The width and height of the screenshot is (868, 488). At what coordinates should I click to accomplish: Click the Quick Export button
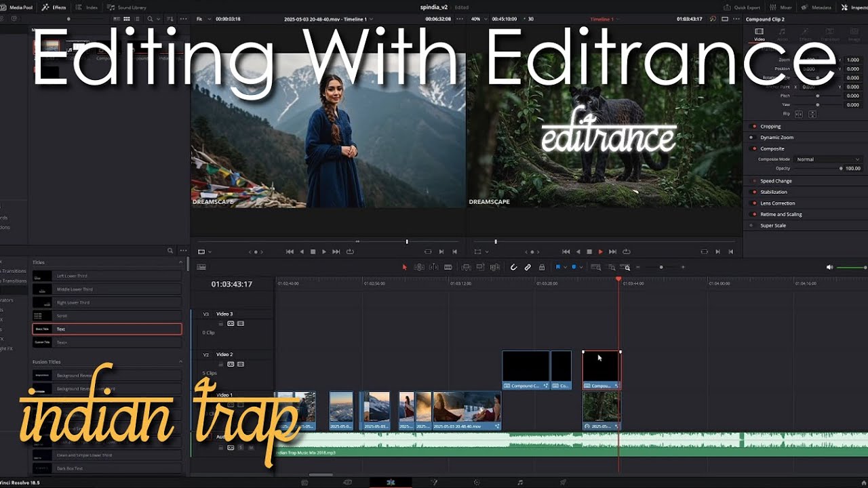741,7
